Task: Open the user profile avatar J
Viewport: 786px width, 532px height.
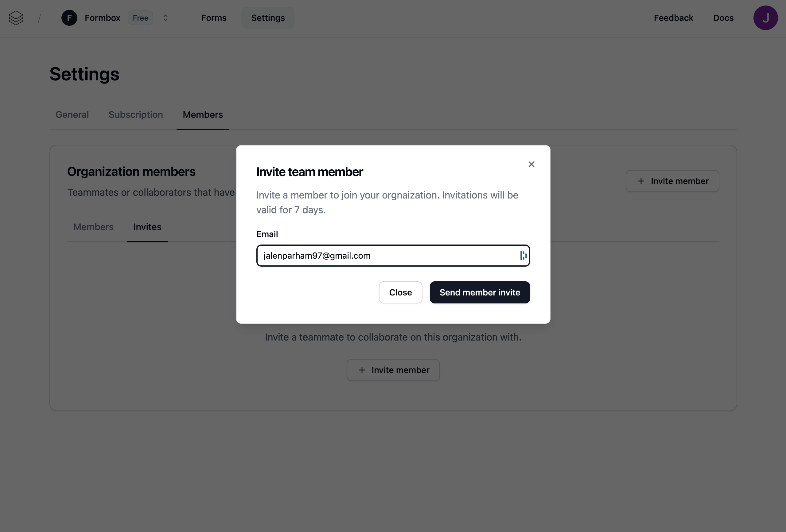Action: 765,18
